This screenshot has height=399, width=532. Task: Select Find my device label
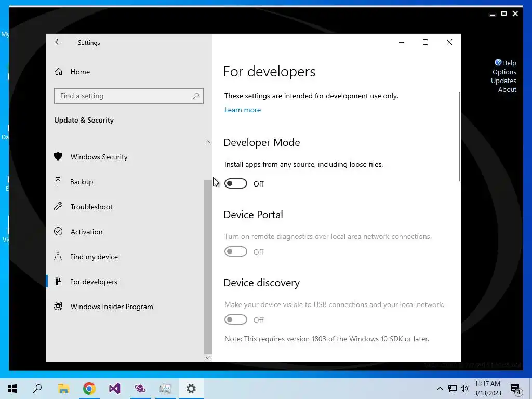pyautogui.click(x=94, y=257)
